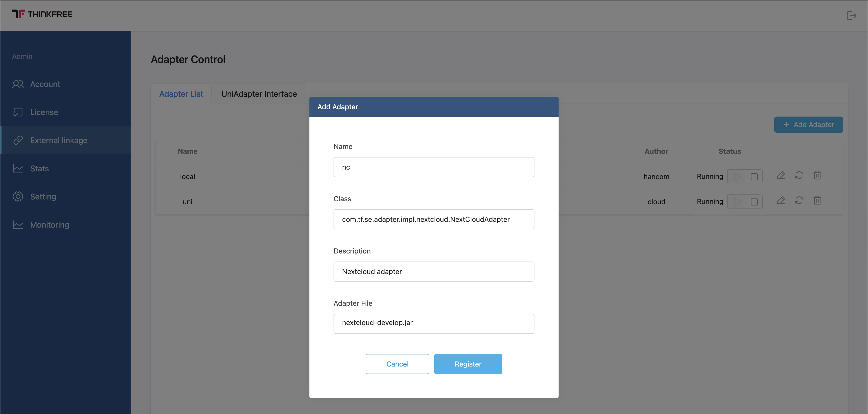Click edit pencil icon for local adapter
Image resolution: width=868 pixels, height=414 pixels.
pyautogui.click(x=781, y=176)
